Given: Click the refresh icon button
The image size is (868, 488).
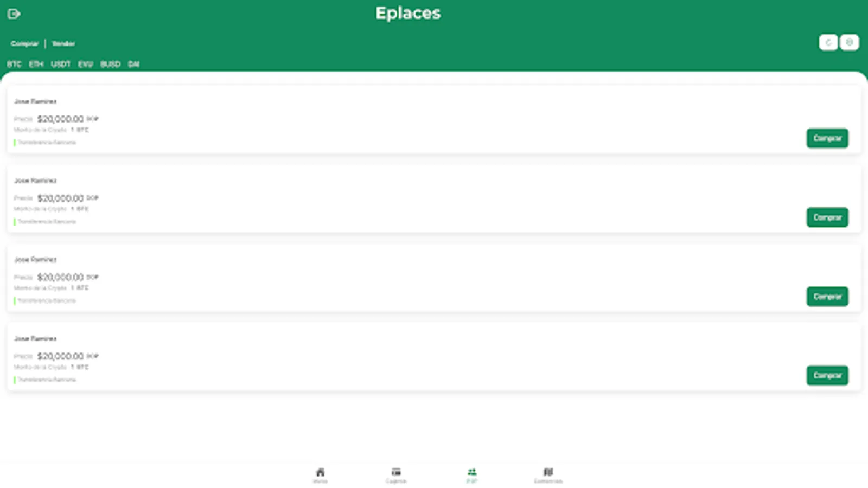Looking at the screenshot, I should coord(828,42).
